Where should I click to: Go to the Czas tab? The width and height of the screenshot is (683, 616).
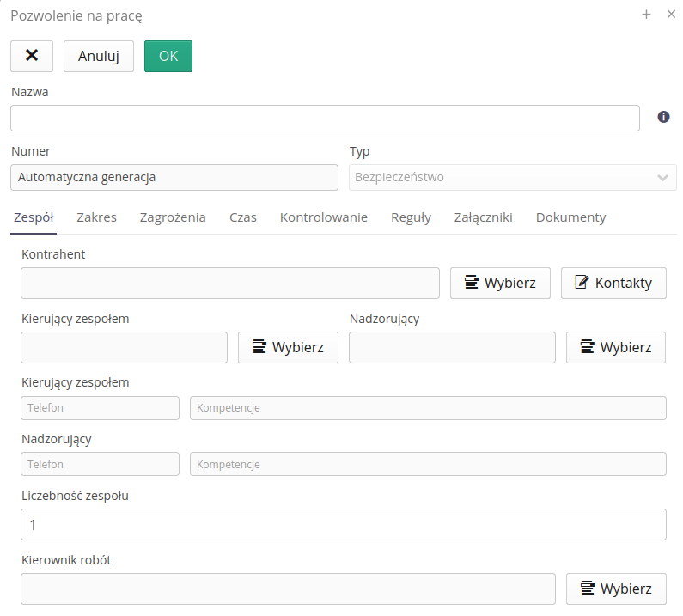(x=243, y=217)
